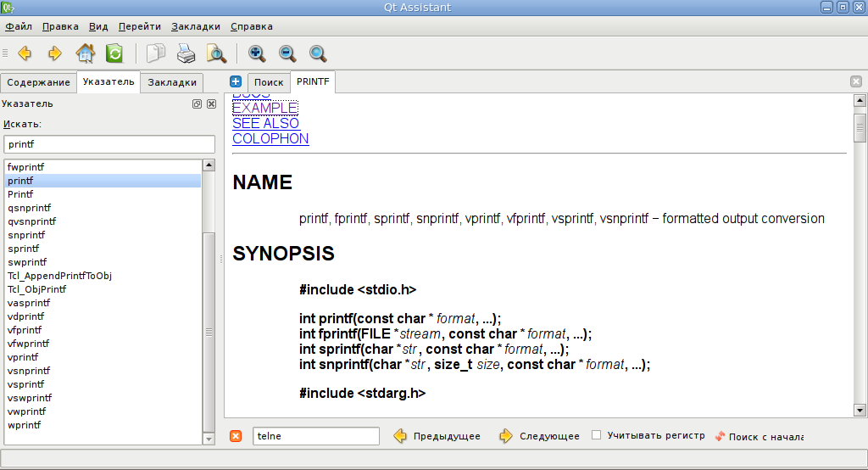Go forward with the right arrow icon
The height and width of the screenshot is (470, 868).
pos(55,53)
